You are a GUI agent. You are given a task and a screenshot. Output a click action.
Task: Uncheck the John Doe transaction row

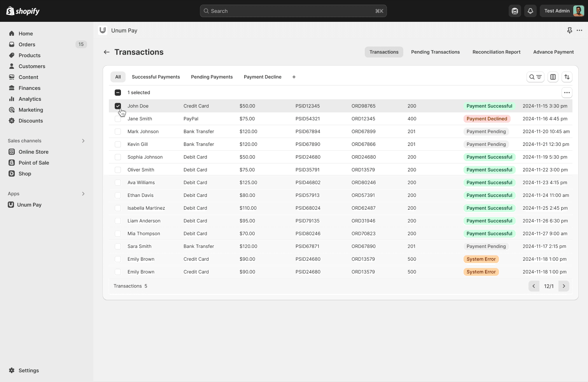pyautogui.click(x=118, y=106)
